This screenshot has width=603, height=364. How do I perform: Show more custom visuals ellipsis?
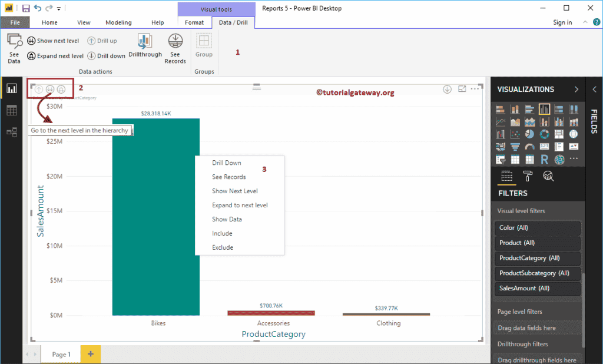(x=574, y=158)
